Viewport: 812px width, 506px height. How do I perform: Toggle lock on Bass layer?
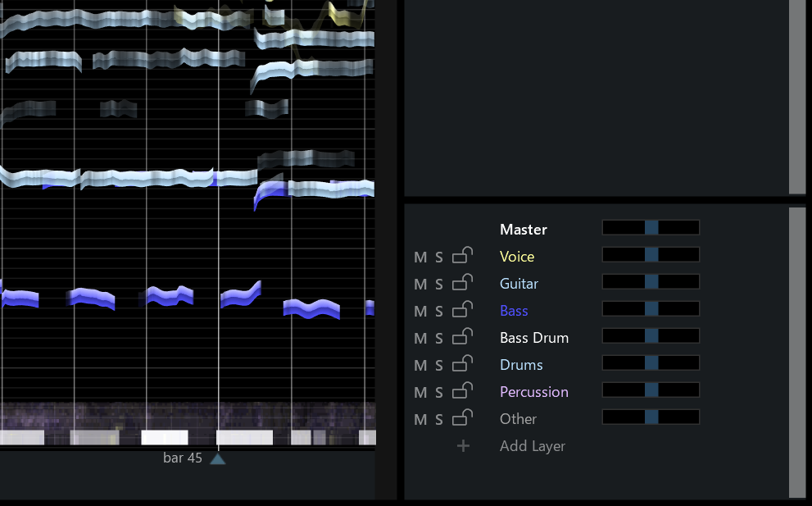(462, 309)
